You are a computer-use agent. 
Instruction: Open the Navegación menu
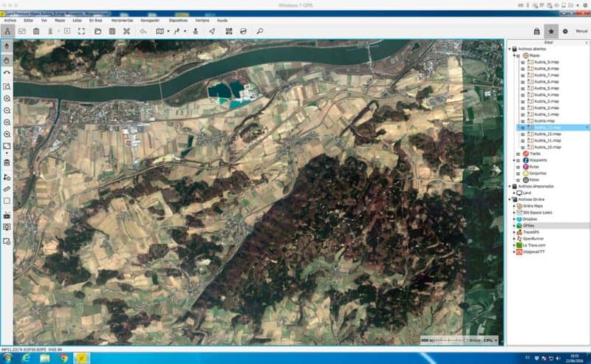point(150,21)
